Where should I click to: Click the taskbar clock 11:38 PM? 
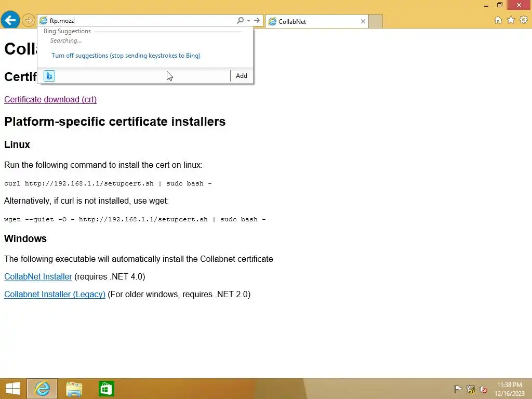click(x=510, y=385)
